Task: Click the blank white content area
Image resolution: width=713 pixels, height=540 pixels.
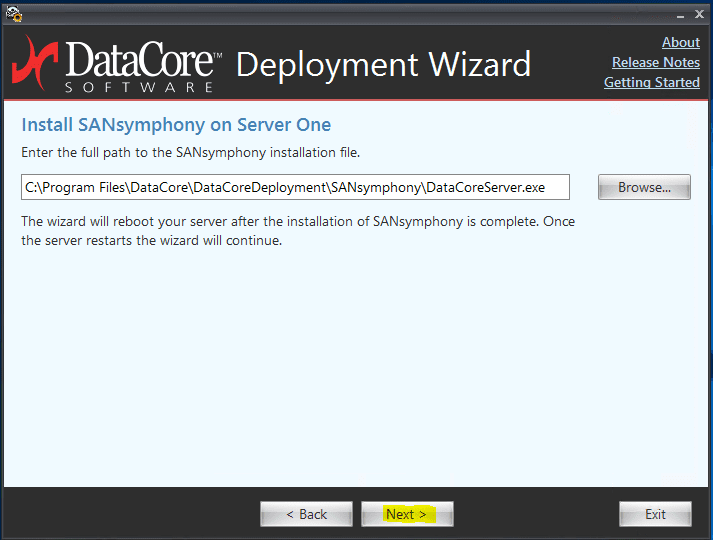Action: 350,380
